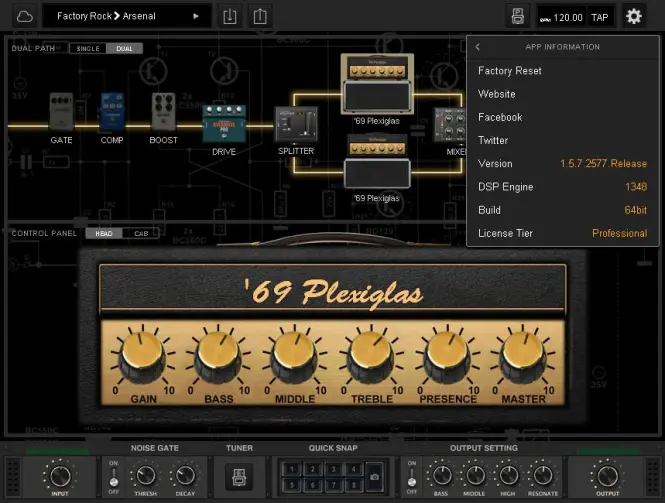Click the amp PRESENCE knob
665x503 pixels.
click(x=447, y=357)
